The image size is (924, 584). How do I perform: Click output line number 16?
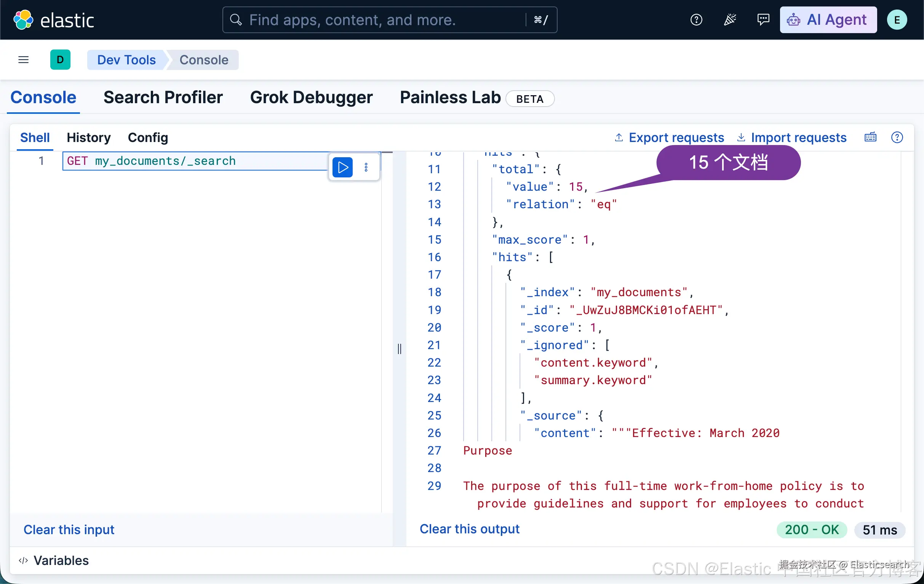tap(434, 257)
